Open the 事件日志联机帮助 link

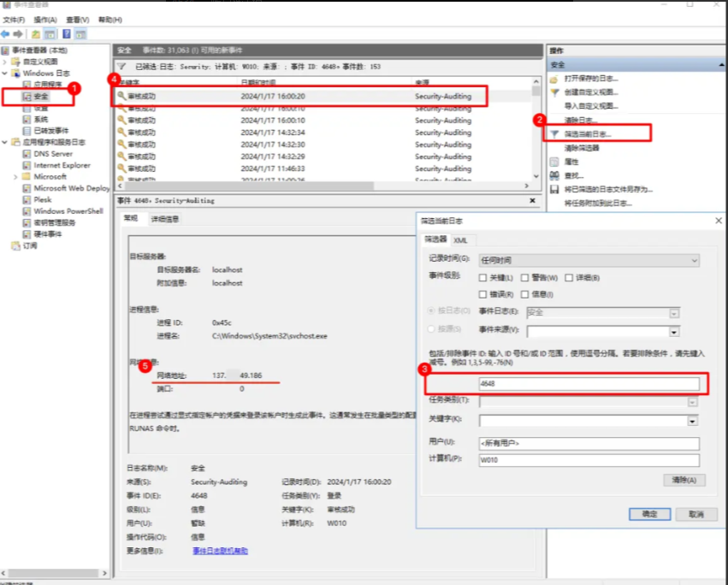tap(220, 551)
